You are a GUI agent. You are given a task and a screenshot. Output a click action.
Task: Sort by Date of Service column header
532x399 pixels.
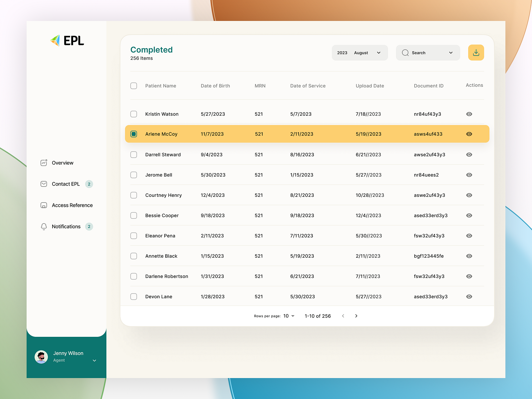click(308, 86)
